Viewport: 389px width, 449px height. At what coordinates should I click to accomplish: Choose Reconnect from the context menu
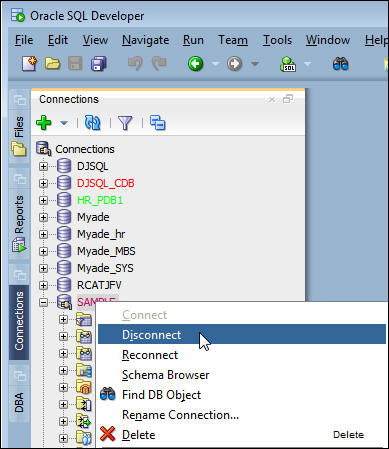click(242, 355)
